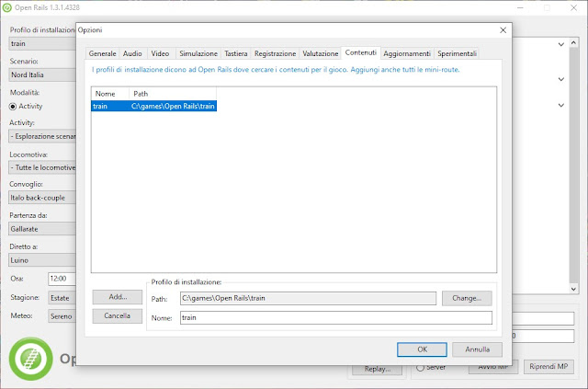Open the Partenza da 'Gallarate' dropdown
The image size is (588, 389).
coord(42,229)
